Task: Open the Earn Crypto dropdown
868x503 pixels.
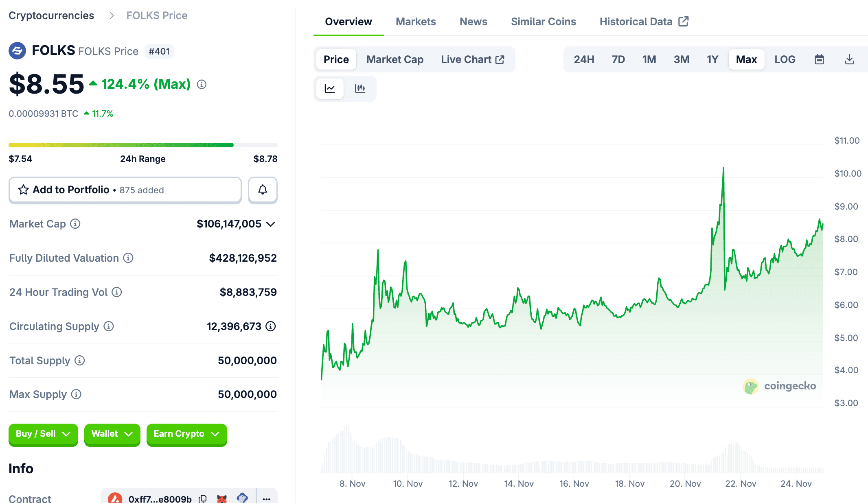Action: pos(186,434)
